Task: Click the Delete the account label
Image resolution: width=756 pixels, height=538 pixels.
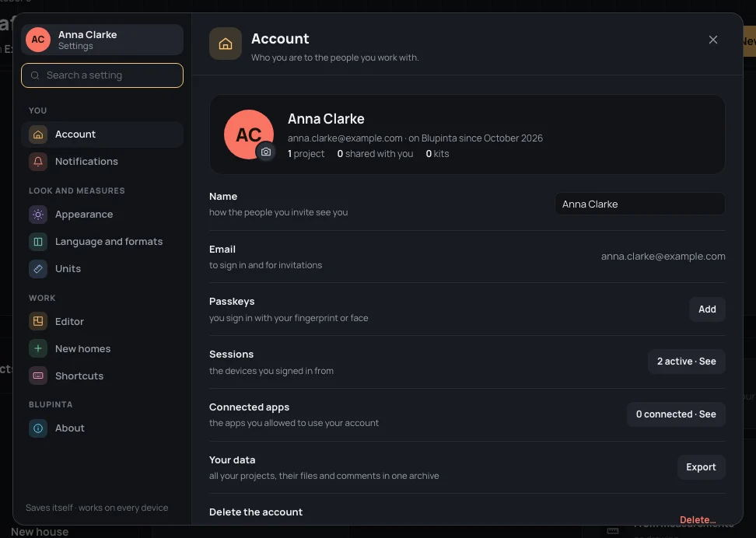Action: pos(256,512)
